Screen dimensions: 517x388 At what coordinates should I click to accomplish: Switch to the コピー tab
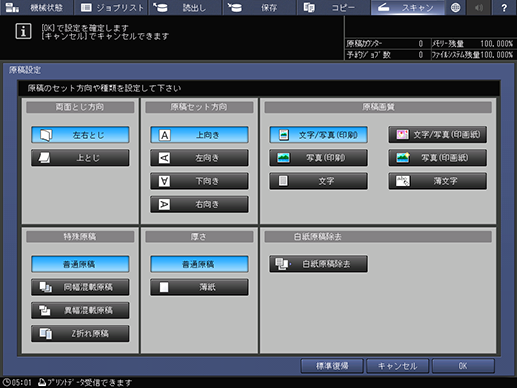click(334, 7)
